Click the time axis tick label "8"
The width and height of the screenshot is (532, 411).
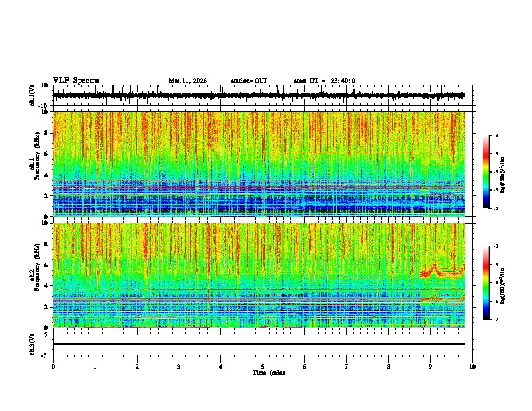point(388,367)
